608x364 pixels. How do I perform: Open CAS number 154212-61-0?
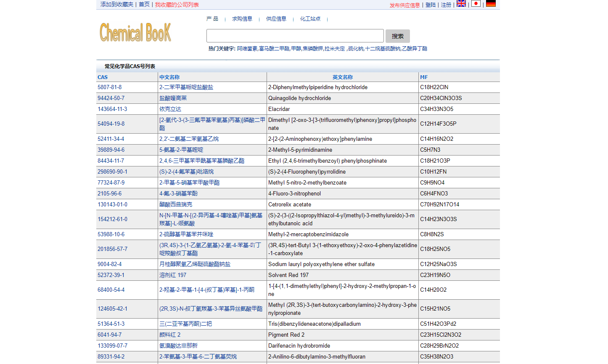click(112, 219)
